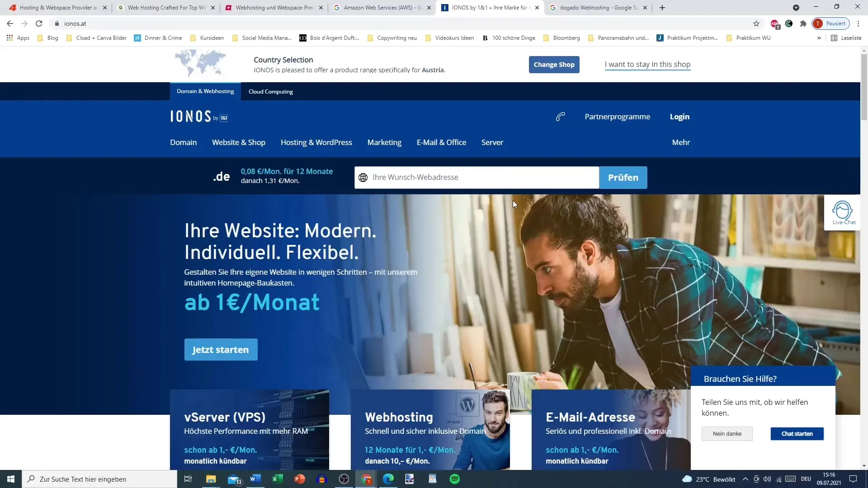Open a new tab with plus icon
Viewport: 868px width, 488px height.
point(662,8)
